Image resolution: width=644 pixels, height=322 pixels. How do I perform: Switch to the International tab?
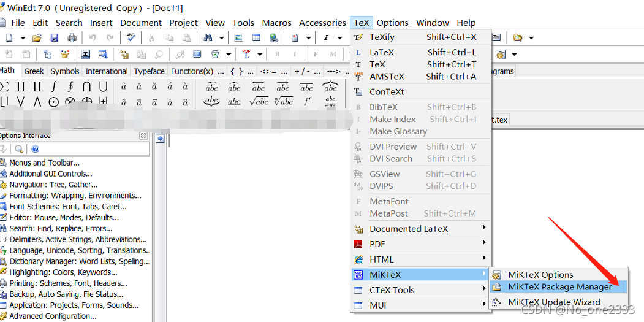pyautogui.click(x=107, y=71)
